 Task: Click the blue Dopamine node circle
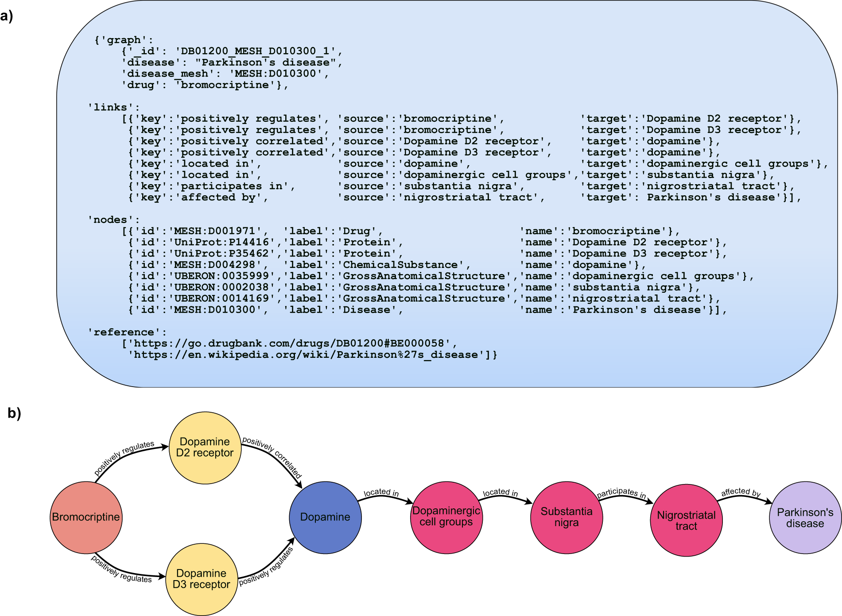[x=325, y=517]
